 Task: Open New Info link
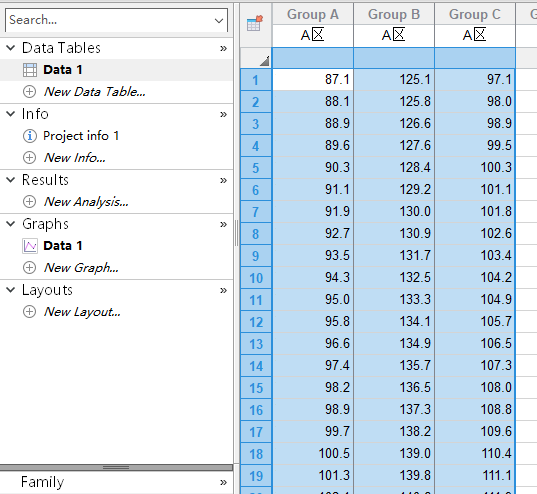point(75,158)
